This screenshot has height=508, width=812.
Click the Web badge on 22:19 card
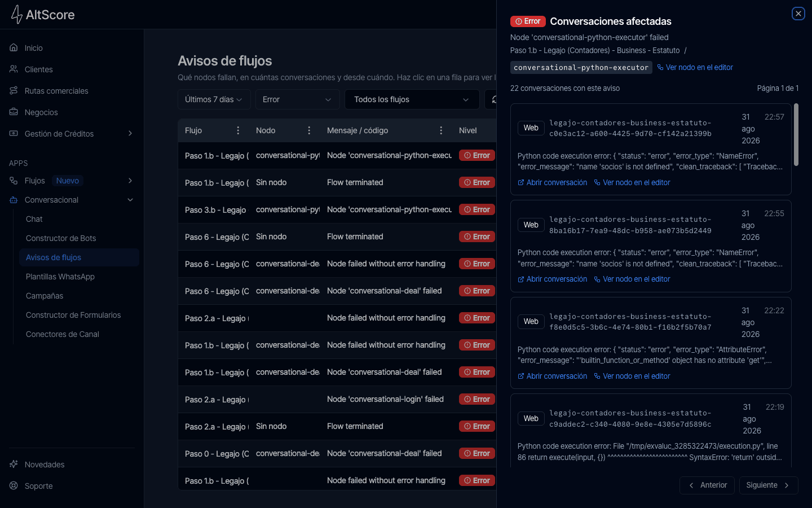tap(531, 419)
